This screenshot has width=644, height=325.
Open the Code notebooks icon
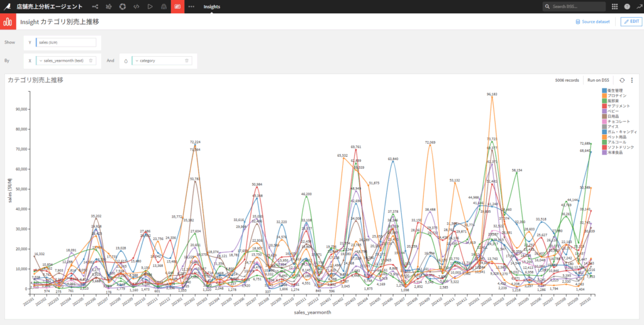[136, 6]
